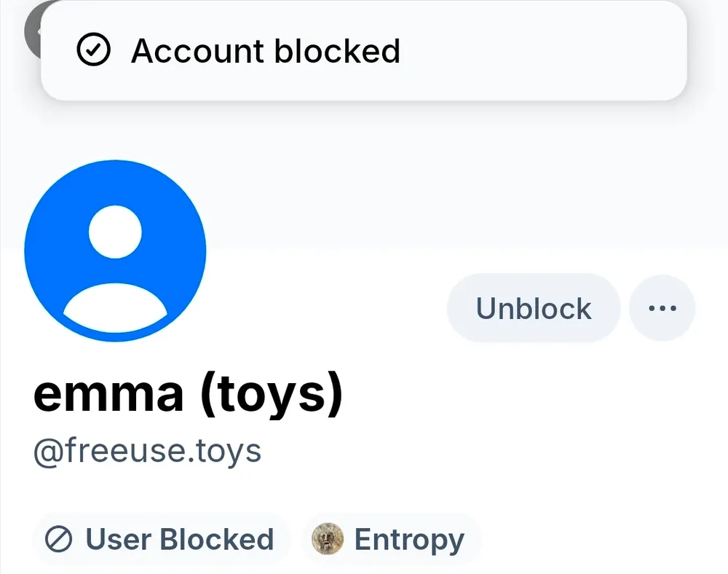This screenshot has height=574, width=728.
Task: Click the blue default profile avatar
Action: pyautogui.click(x=115, y=251)
